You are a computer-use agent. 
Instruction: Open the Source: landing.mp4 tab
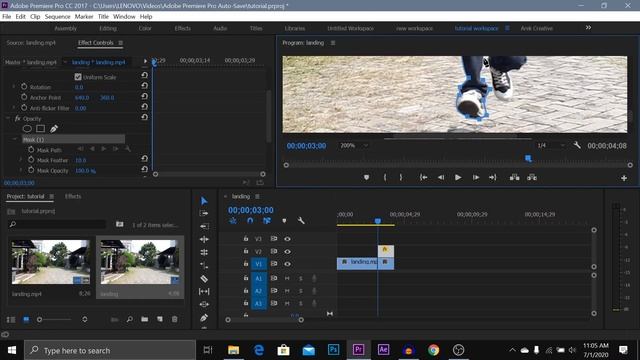31,42
